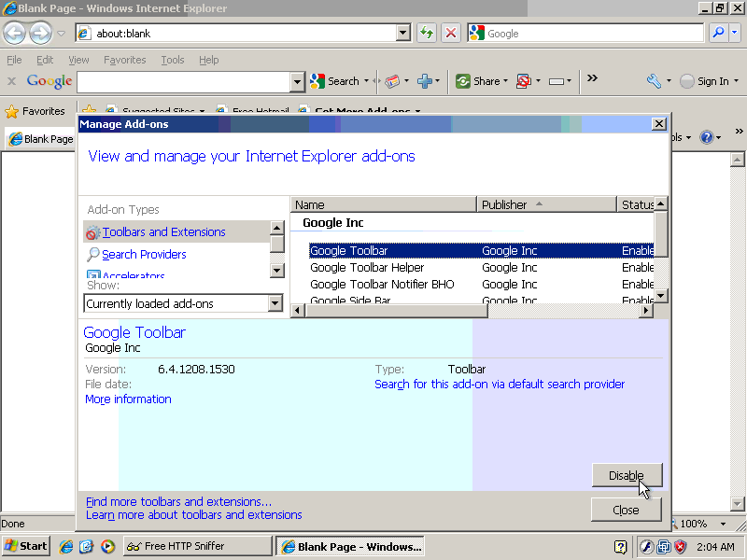Switch to Free HTTP Sniffer taskbar button
This screenshot has width=747, height=560.
pyautogui.click(x=197, y=546)
